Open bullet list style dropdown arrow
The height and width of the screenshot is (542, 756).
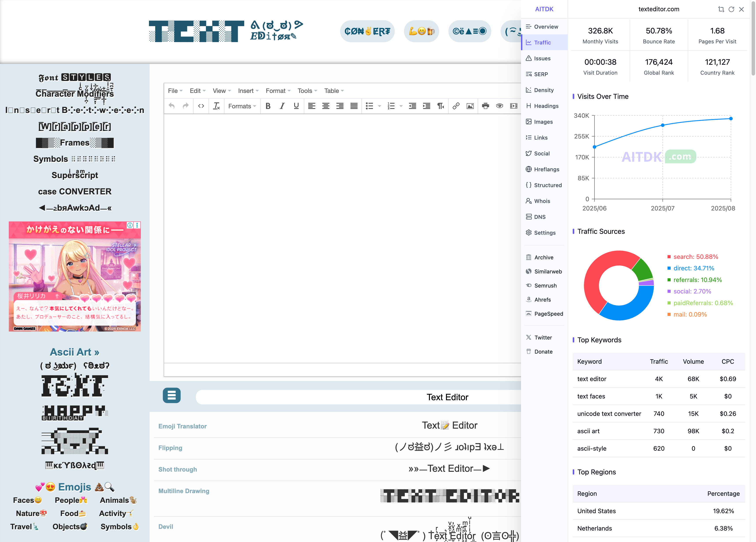(x=379, y=106)
